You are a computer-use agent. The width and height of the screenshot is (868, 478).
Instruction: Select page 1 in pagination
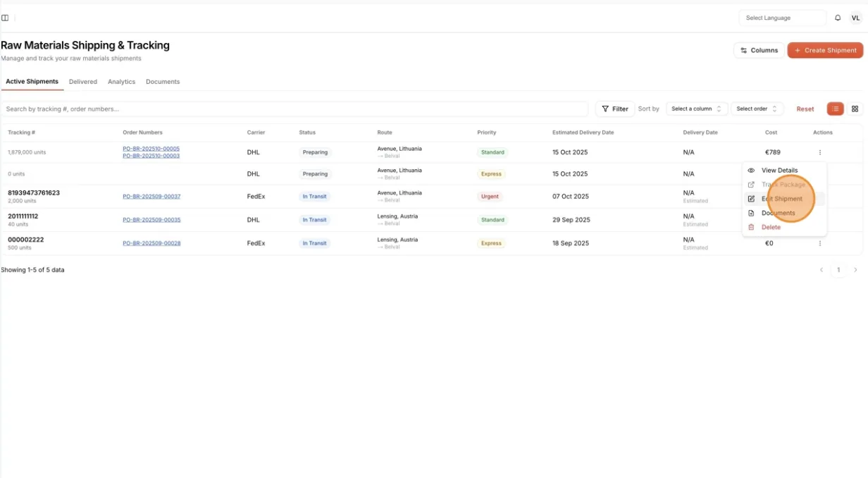[x=838, y=270]
